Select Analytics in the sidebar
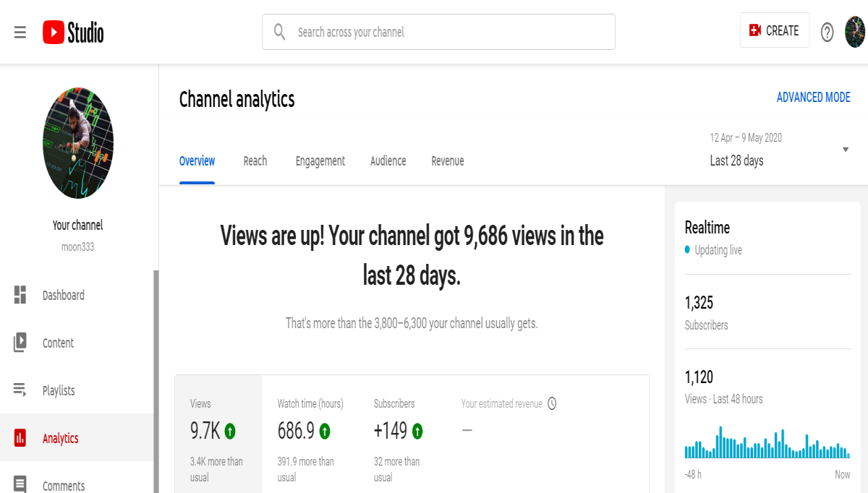The image size is (868, 493). 77,438
